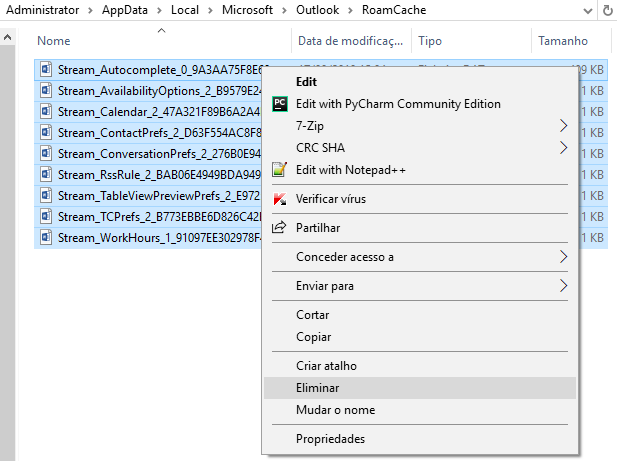Expand the CRC SHA submenu arrow
The image size is (617, 461).
click(563, 148)
